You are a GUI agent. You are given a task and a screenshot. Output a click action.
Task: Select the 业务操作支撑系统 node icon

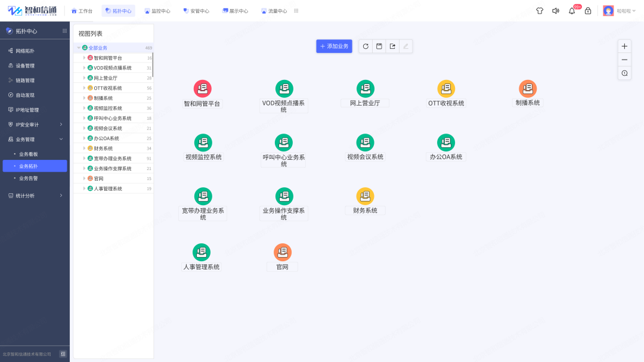pos(284,196)
